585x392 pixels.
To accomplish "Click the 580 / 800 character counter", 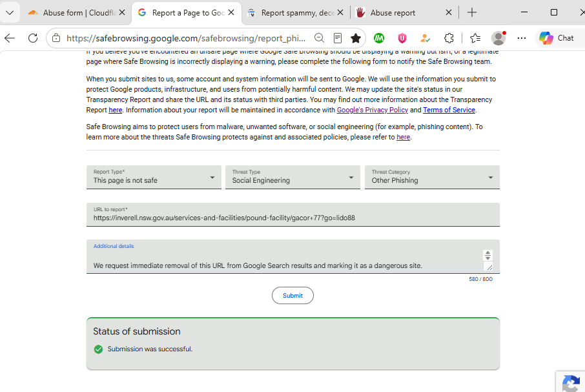I will click(480, 279).
